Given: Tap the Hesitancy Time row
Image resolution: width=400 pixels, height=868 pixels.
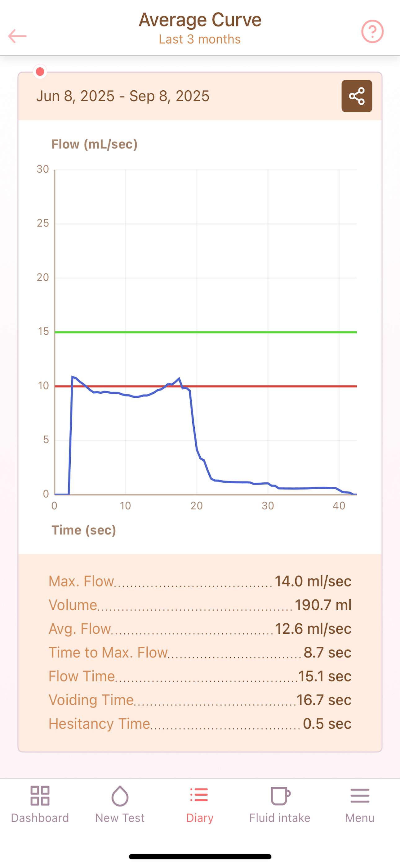Looking at the screenshot, I should click(x=200, y=724).
